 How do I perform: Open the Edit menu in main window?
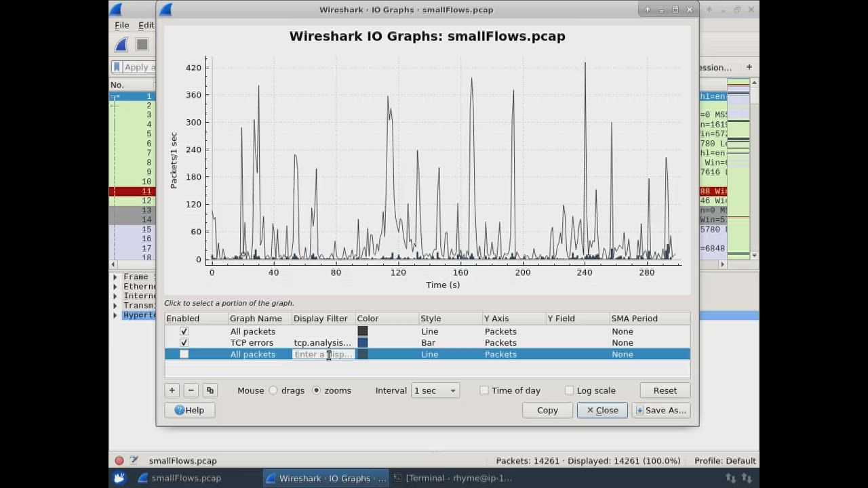146,25
